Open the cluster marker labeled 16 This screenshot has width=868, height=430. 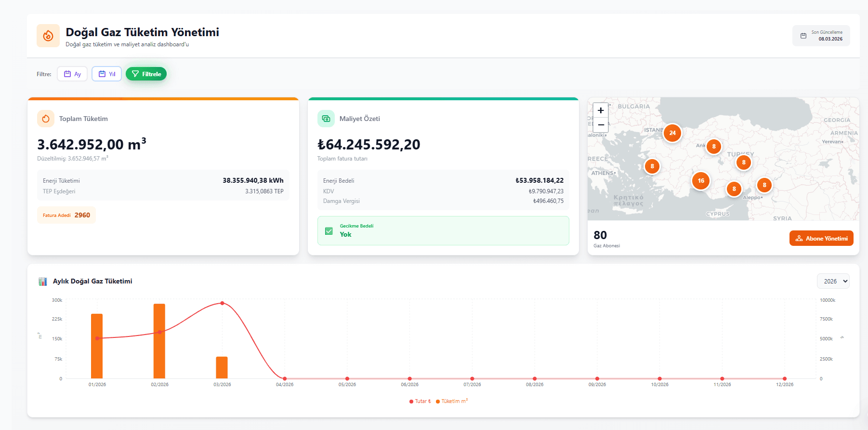(701, 181)
